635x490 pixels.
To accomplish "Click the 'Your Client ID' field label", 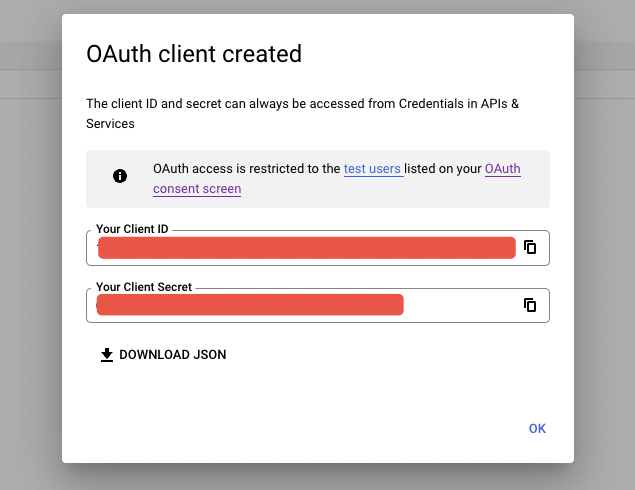I will pyautogui.click(x=132, y=229).
